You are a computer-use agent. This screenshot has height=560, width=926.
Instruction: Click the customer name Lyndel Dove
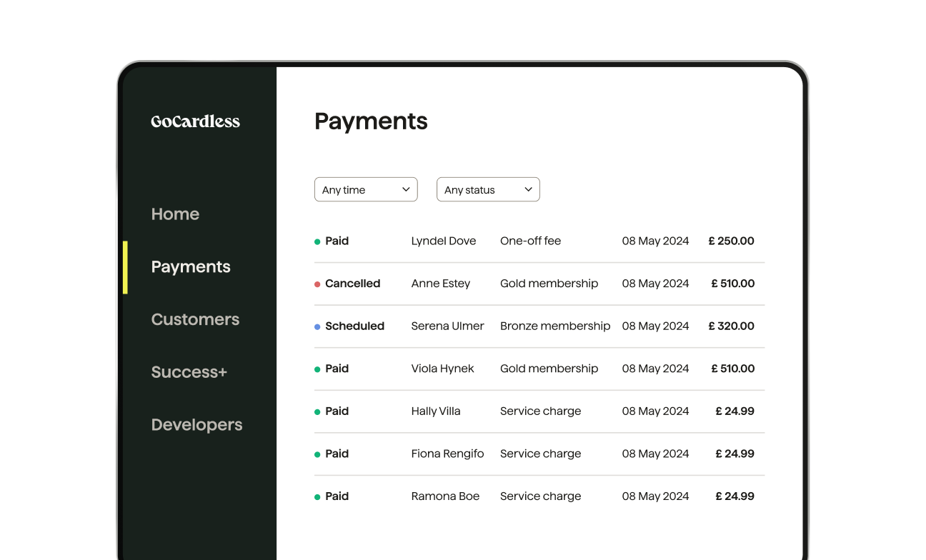tap(444, 241)
